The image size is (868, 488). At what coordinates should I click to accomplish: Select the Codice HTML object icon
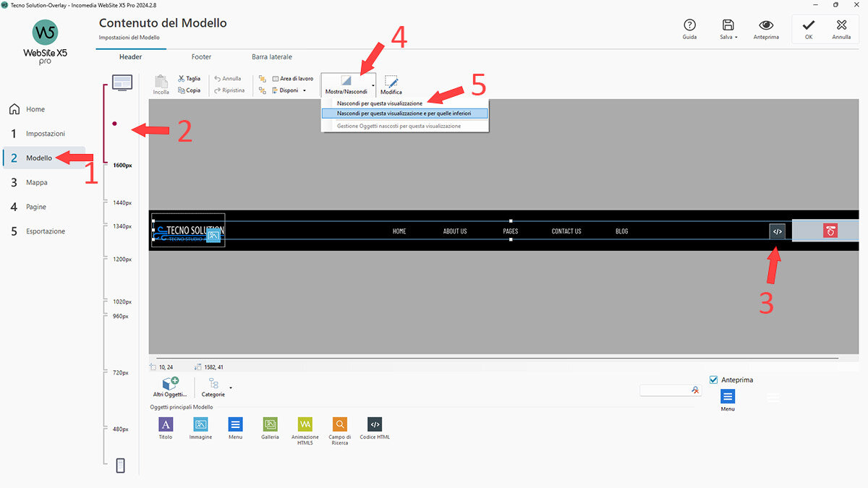point(375,424)
